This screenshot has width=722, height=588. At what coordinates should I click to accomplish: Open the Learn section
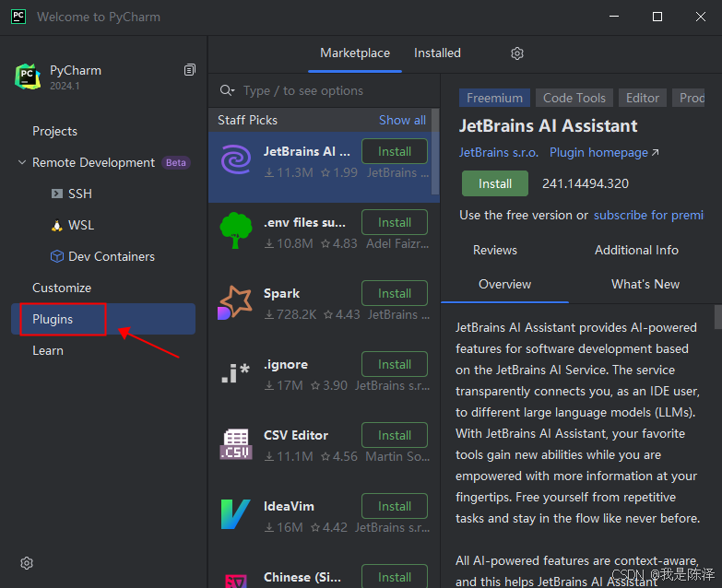pyautogui.click(x=48, y=350)
